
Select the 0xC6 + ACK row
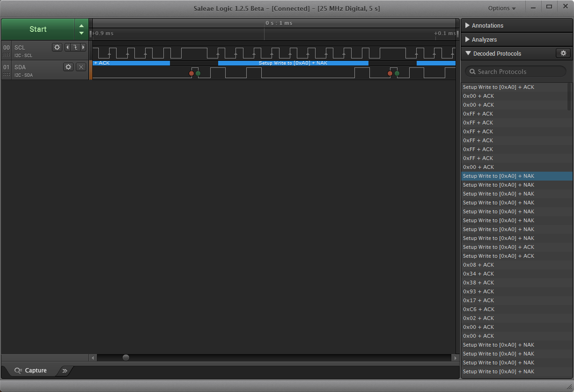click(x=517, y=309)
